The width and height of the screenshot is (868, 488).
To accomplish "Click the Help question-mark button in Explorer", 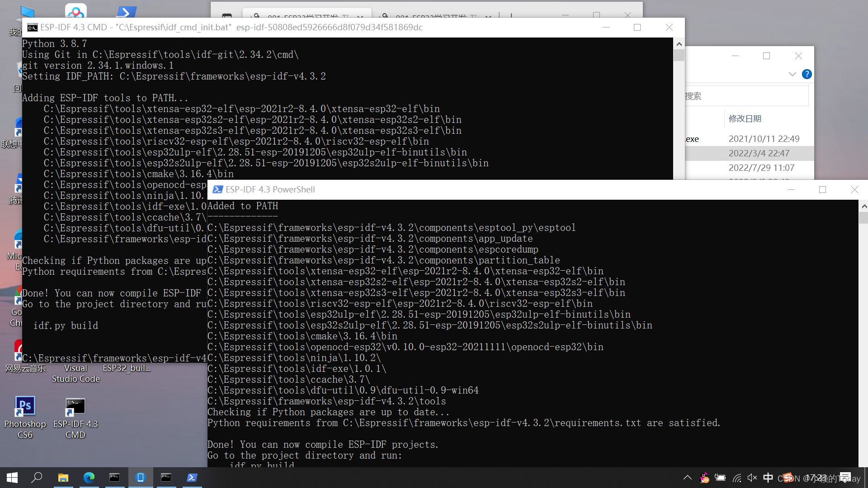I will [807, 74].
